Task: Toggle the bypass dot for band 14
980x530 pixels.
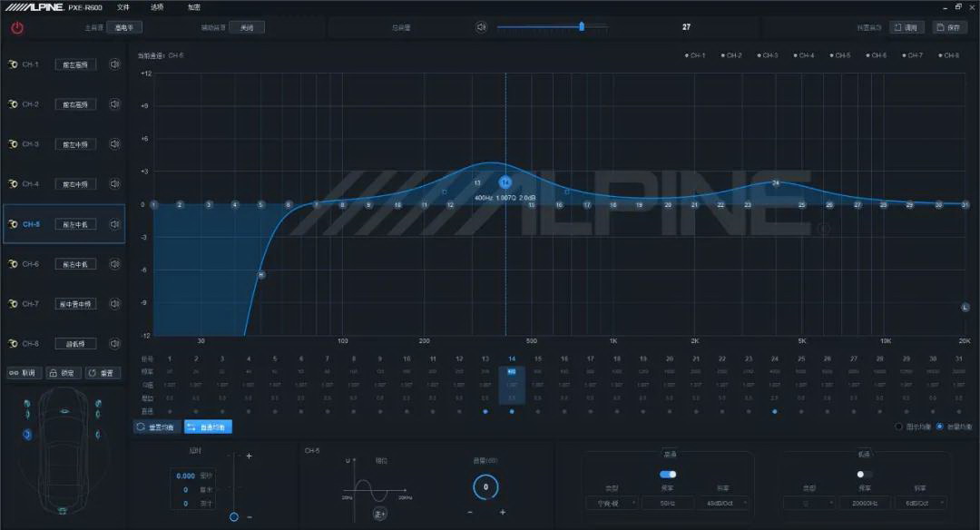Action: tap(512, 411)
